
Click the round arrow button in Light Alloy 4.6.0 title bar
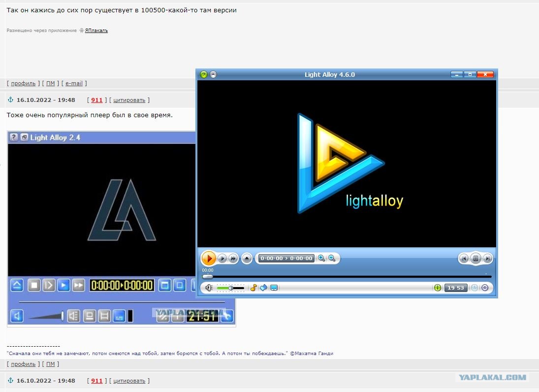pos(213,74)
